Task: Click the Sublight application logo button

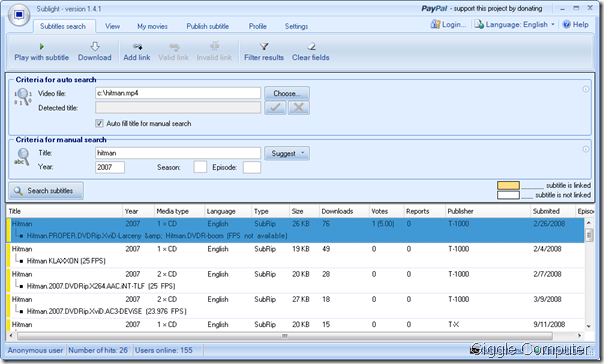Action: 18,15
